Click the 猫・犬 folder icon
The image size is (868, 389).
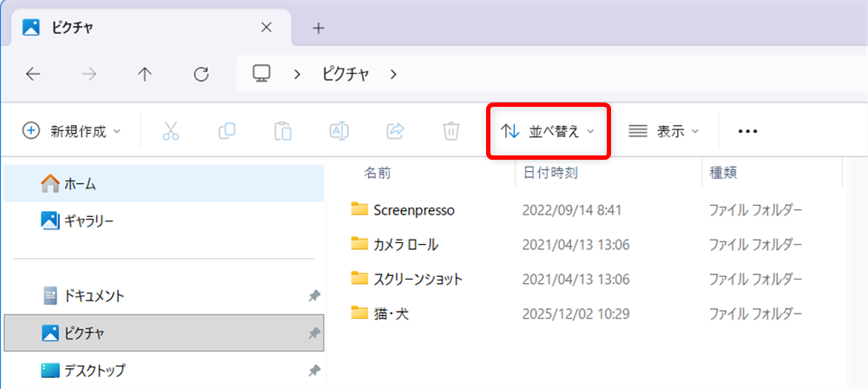click(x=360, y=313)
